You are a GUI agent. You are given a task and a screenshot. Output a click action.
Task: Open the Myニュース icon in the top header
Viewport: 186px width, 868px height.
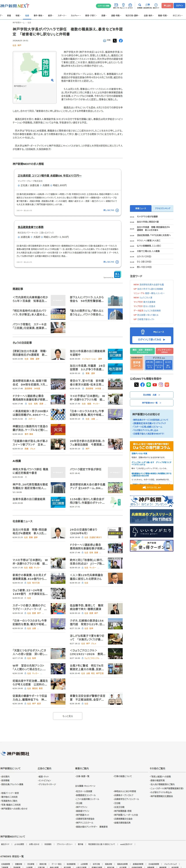pyautogui.click(x=123, y=6)
